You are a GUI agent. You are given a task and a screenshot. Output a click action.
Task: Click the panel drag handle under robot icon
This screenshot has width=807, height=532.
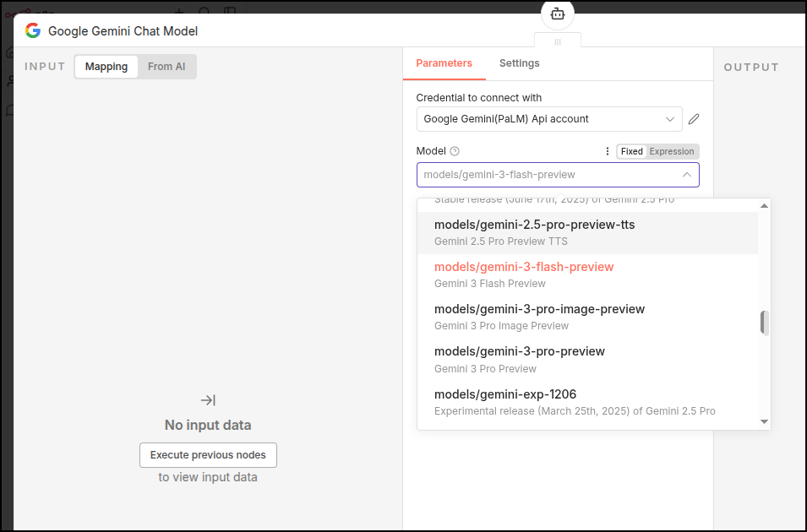(558, 41)
